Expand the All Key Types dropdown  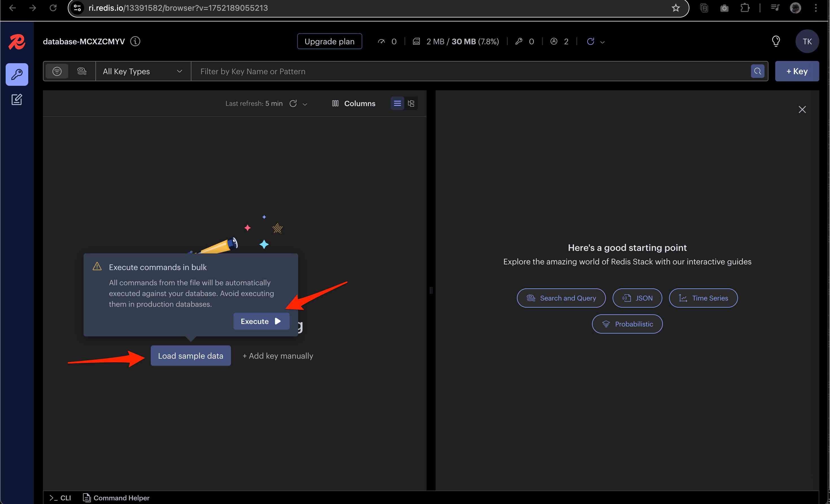pos(143,71)
